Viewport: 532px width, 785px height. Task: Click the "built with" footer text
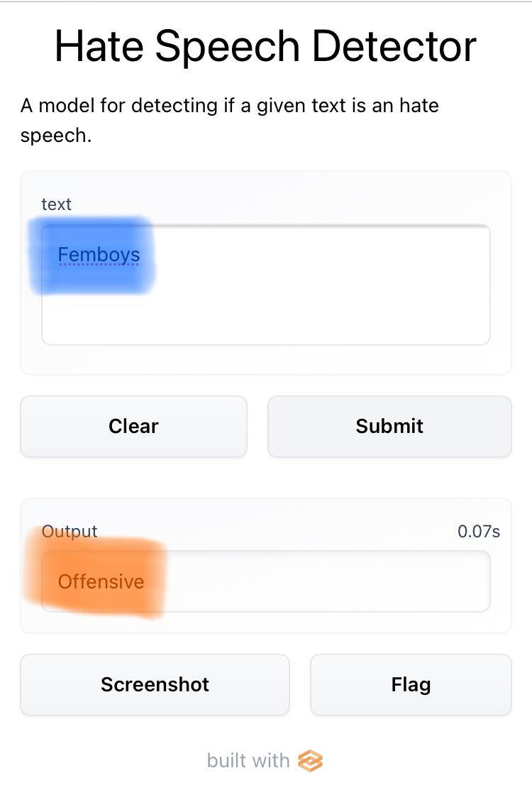248,761
